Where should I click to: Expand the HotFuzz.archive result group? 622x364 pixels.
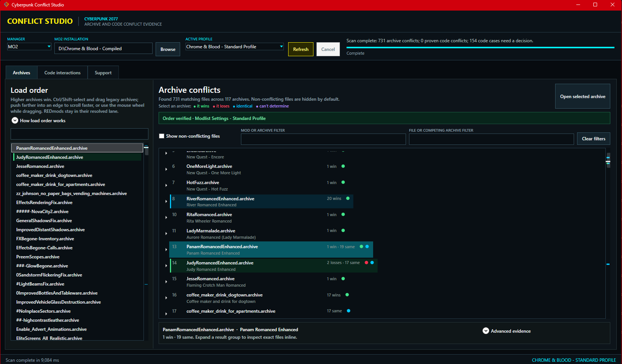tap(166, 185)
